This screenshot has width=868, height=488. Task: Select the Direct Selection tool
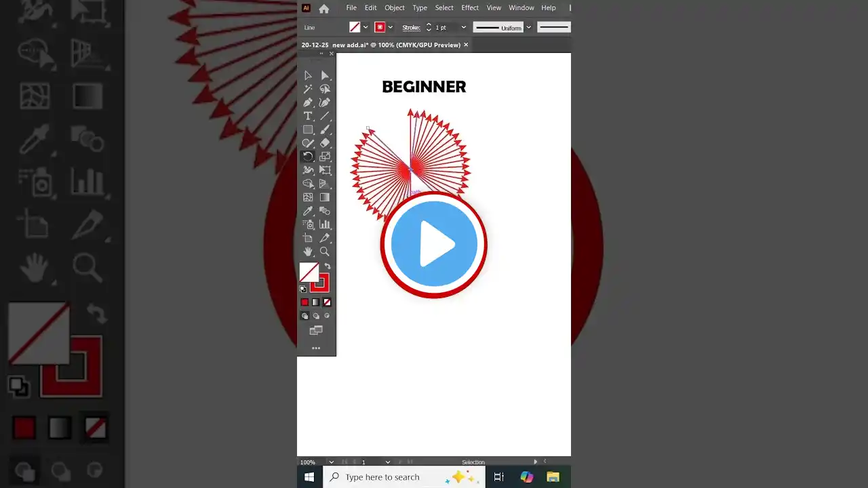[x=325, y=75]
